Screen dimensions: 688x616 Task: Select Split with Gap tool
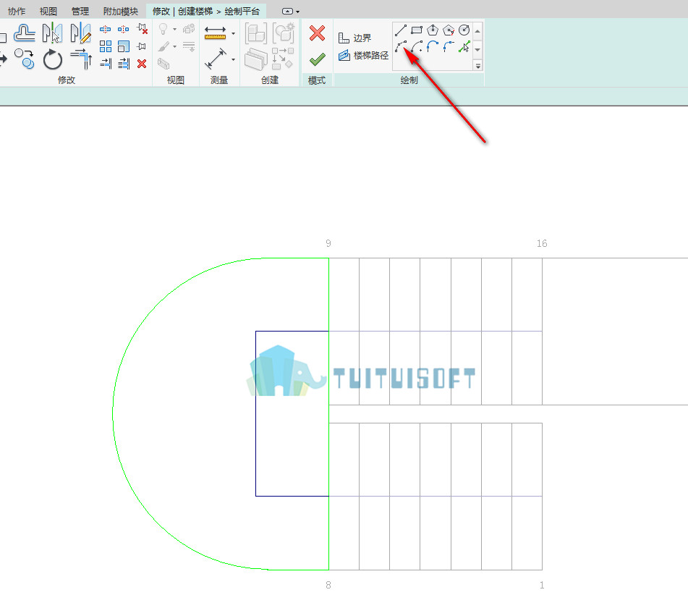tap(123, 30)
